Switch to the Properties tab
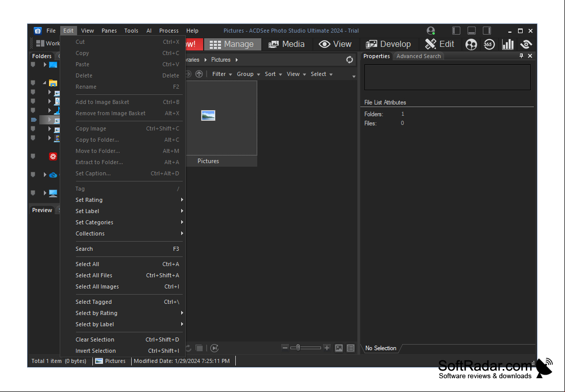 coord(376,56)
